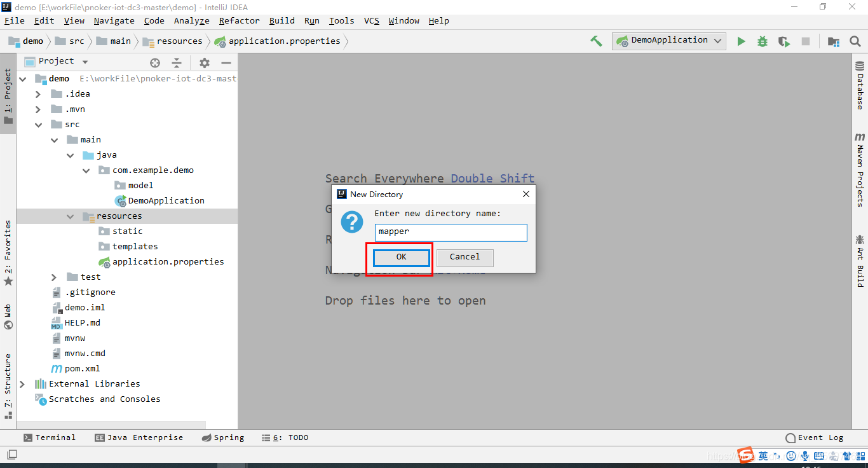The width and height of the screenshot is (868, 468).
Task: Open the Database tool window
Action: click(860, 83)
